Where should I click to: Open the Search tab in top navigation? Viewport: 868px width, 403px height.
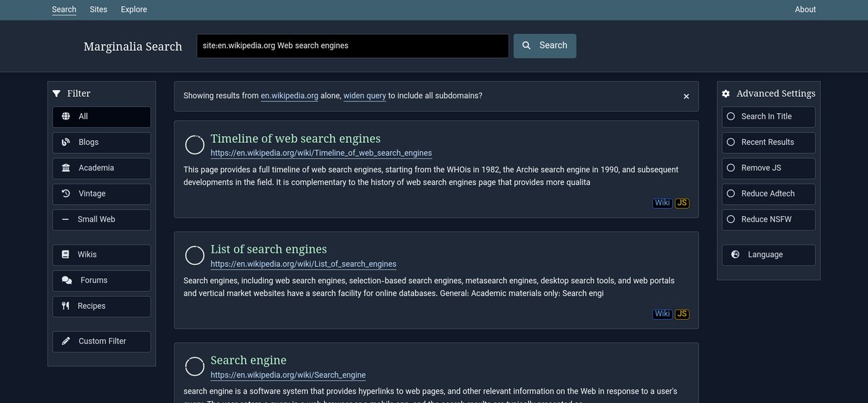64,9
